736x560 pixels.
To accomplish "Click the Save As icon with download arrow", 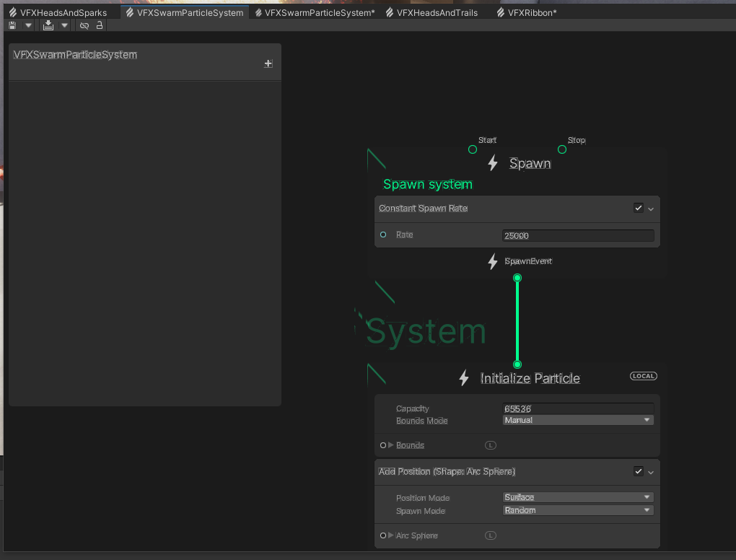I will [48, 25].
